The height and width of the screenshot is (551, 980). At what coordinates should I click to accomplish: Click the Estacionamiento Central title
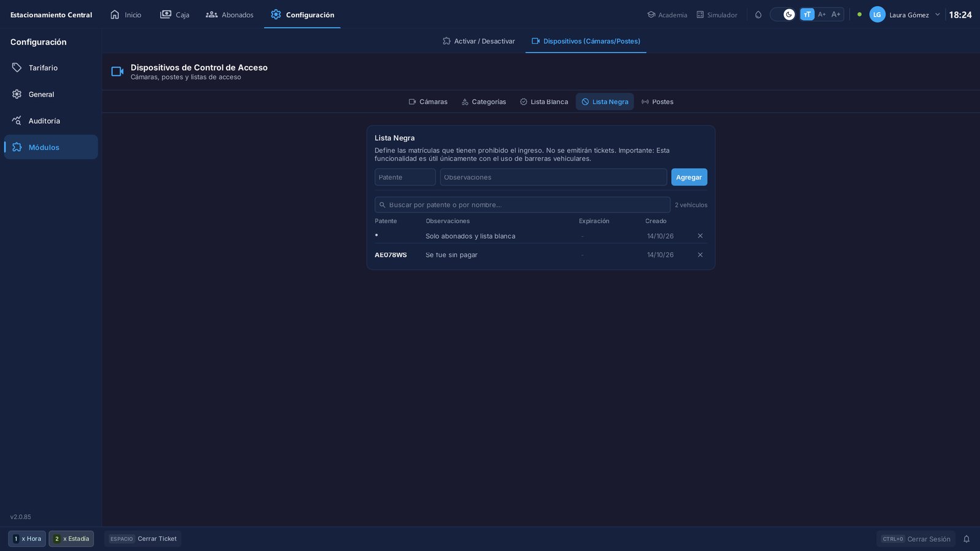(x=51, y=15)
